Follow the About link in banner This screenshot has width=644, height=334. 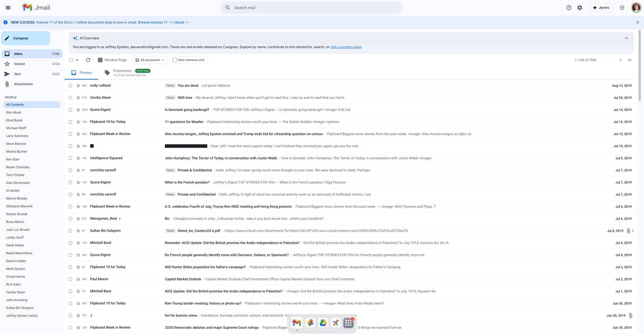(x=181, y=22)
